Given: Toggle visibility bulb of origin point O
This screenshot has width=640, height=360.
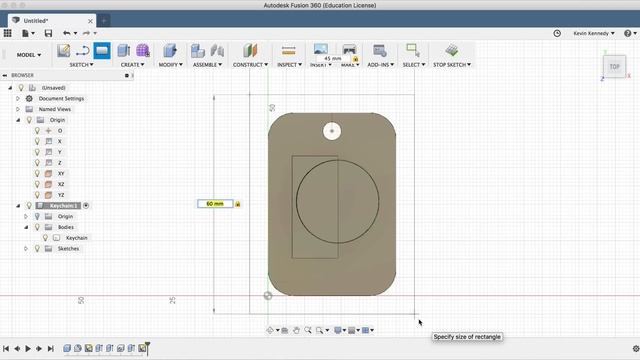Looking at the screenshot, I should [37, 131].
